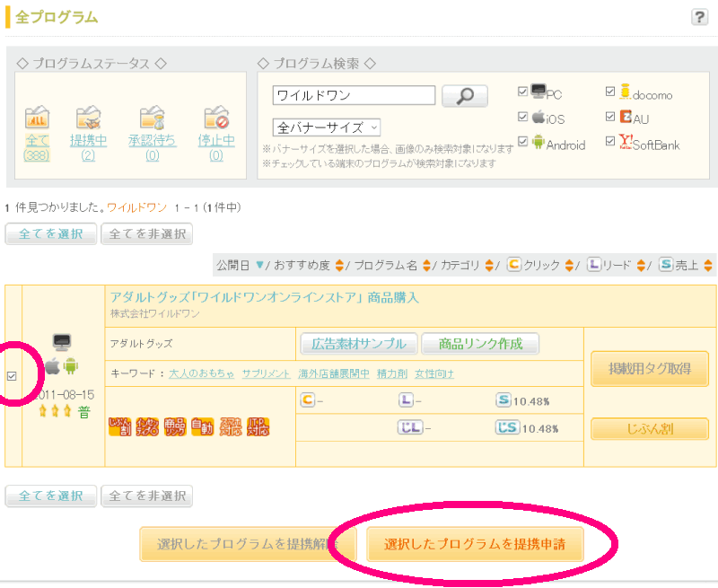Toggle the AU checkbox
The image size is (718, 588).
pos(610,117)
